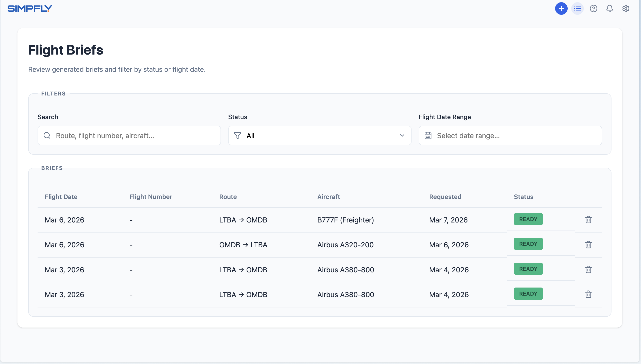The height and width of the screenshot is (364, 641).
Task: Open the settings gear icon
Action: 626,8
